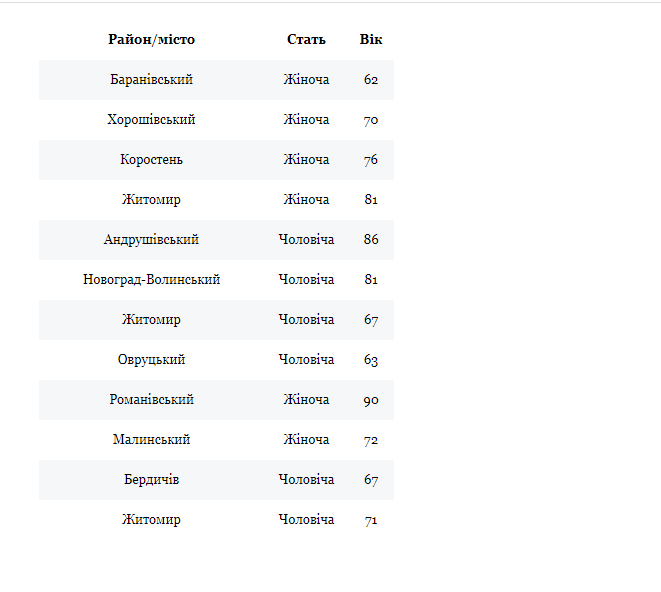The height and width of the screenshot is (592, 661).
Task: Select the age value 71
Action: tap(371, 520)
